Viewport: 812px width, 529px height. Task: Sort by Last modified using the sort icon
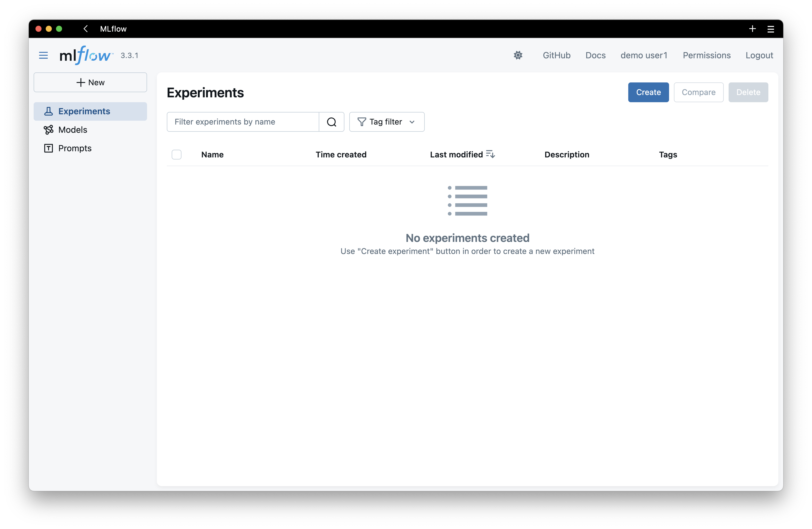pyautogui.click(x=490, y=154)
